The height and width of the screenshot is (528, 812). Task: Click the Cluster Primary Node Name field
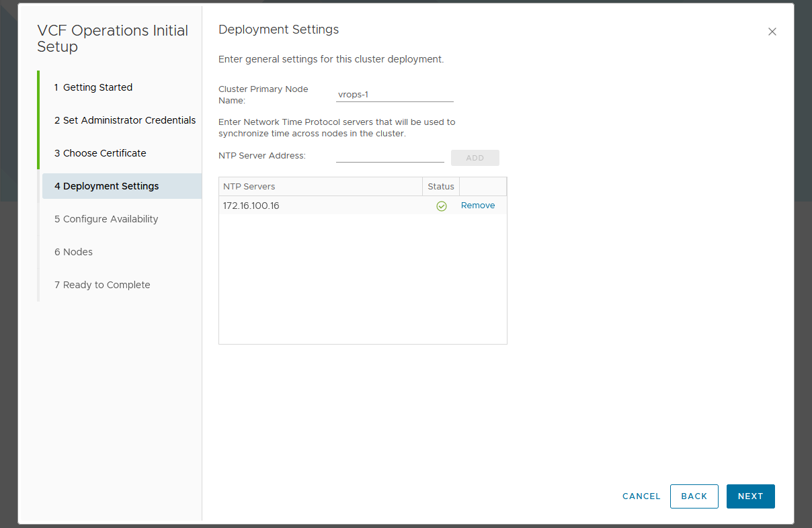[395, 95]
